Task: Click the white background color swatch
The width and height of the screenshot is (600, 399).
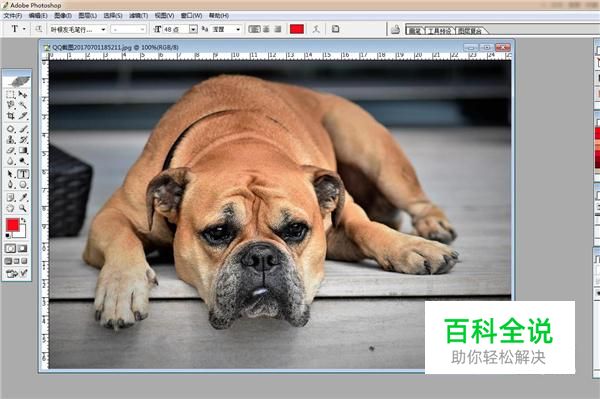Action: 22,233
